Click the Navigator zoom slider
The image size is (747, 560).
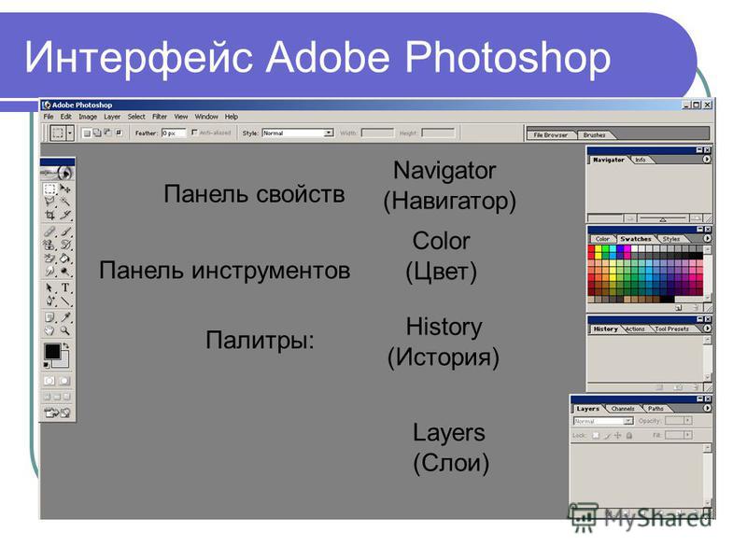tap(663, 218)
